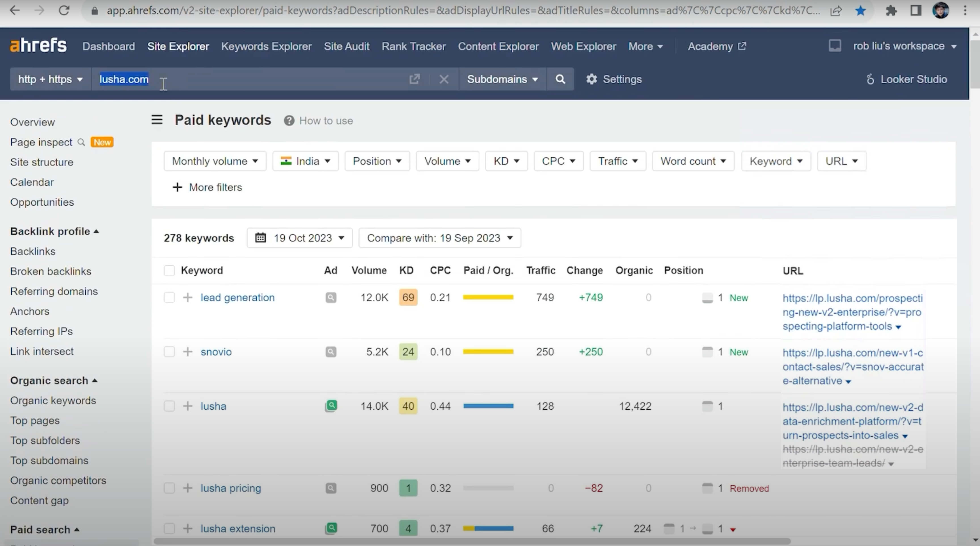View ad preview icon for lead generation
Viewport: 980px width, 546px height.
pyautogui.click(x=331, y=297)
